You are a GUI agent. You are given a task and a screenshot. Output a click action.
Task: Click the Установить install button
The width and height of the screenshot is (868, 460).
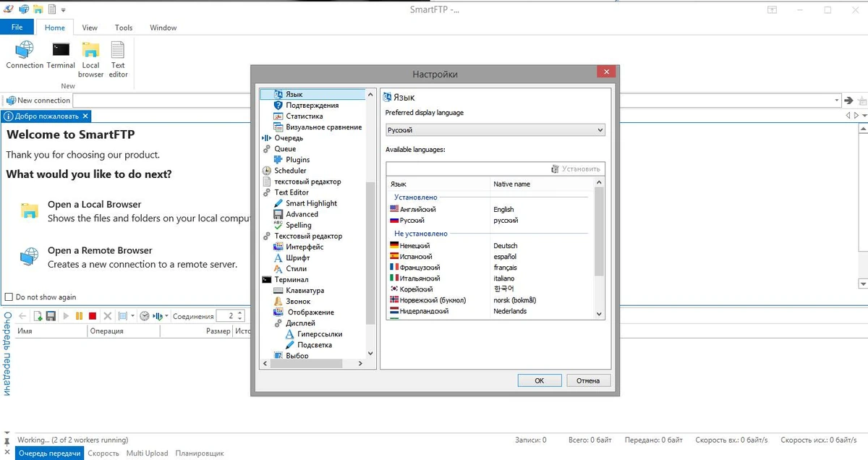pos(576,169)
